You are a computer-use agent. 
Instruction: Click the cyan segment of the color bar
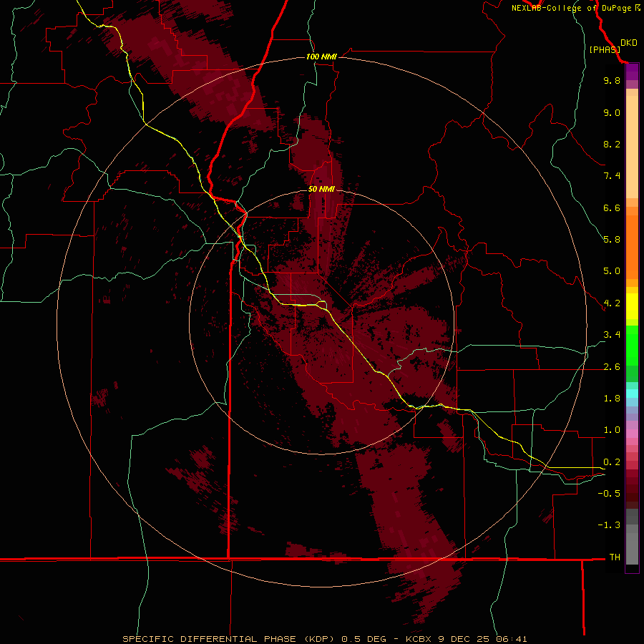tap(632, 394)
